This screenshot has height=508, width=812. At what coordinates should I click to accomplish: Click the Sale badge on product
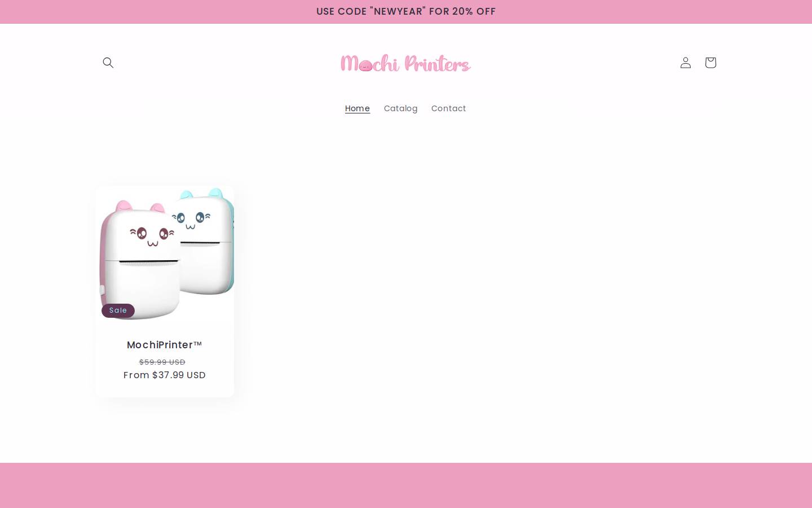[118, 310]
